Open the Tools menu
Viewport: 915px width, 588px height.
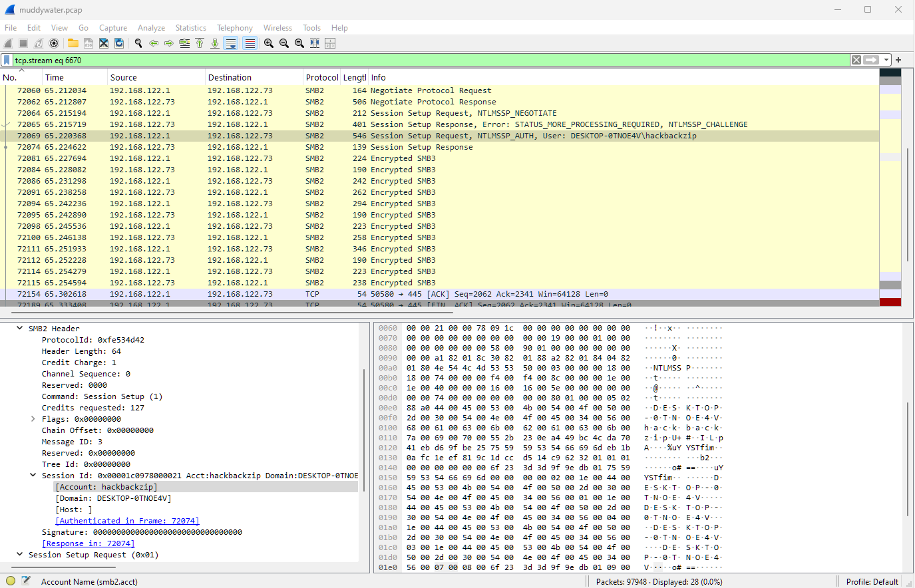pos(311,28)
